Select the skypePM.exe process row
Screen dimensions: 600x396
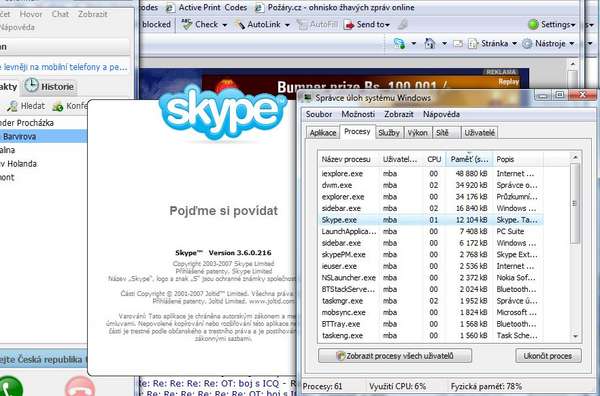pos(430,254)
